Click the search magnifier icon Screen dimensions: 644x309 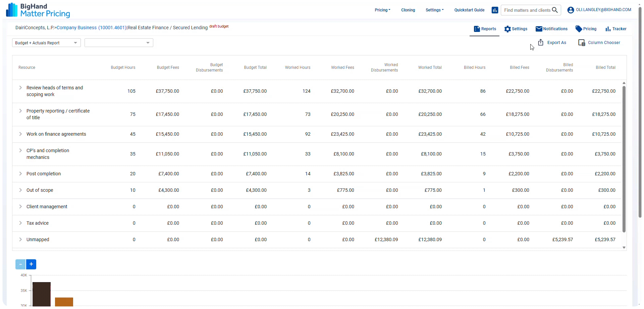pyautogui.click(x=555, y=10)
